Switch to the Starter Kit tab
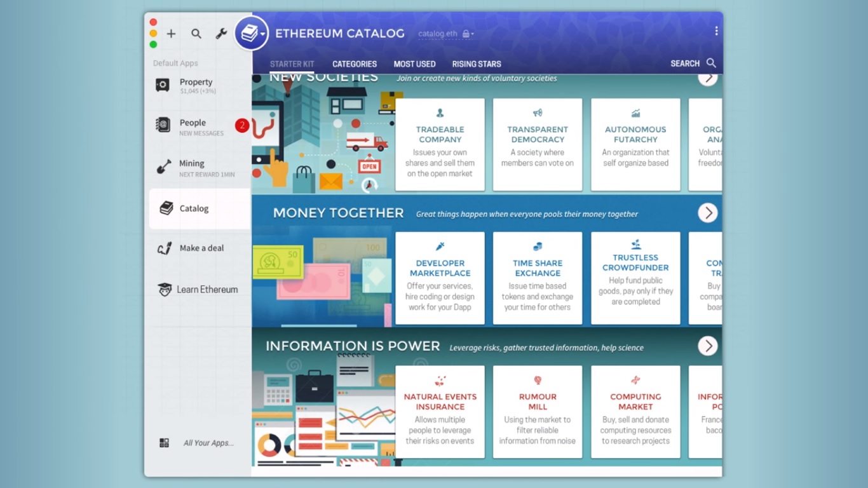 (x=292, y=64)
